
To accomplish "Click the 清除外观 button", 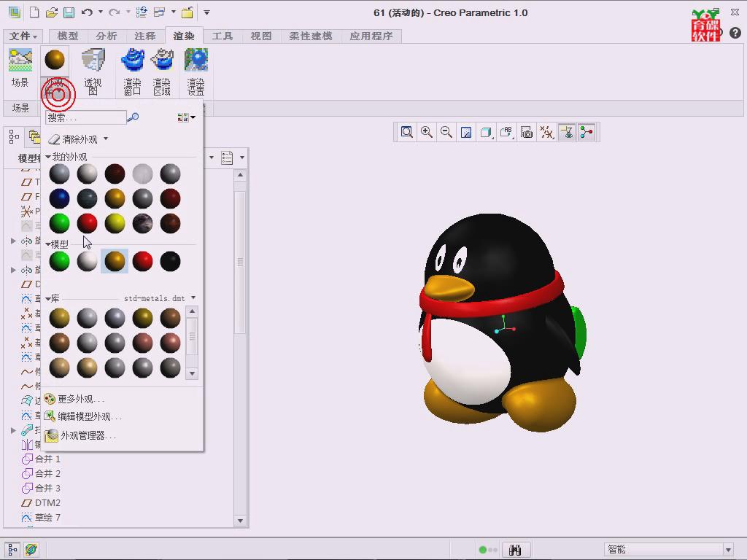I will tap(73, 139).
